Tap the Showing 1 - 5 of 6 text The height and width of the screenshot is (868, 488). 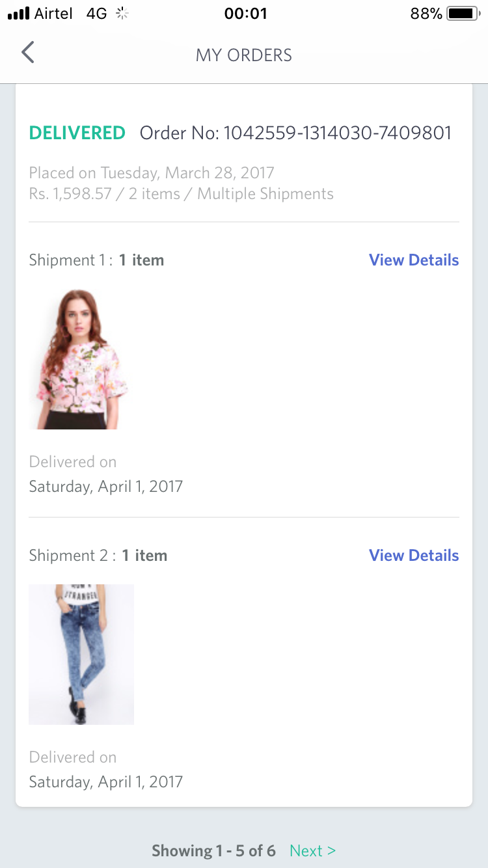pyautogui.click(x=213, y=850)
